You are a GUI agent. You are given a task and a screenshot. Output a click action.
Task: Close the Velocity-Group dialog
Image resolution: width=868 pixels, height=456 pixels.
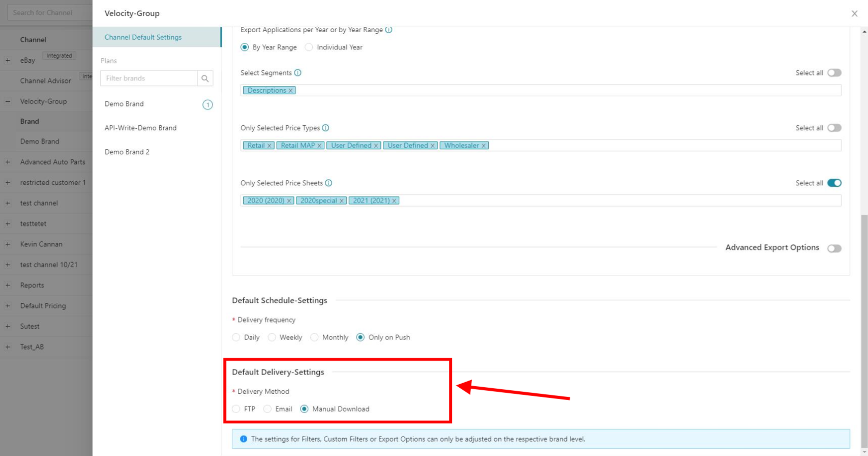854,14
